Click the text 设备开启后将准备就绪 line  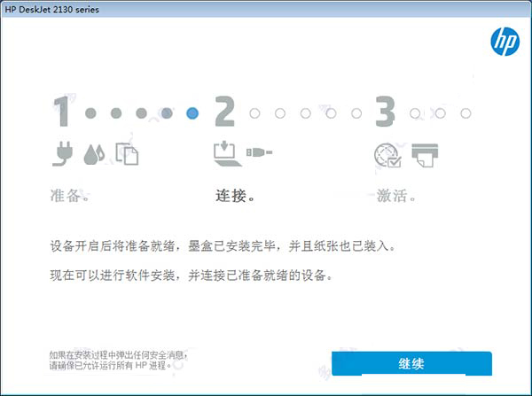click(x=223, y=245)
